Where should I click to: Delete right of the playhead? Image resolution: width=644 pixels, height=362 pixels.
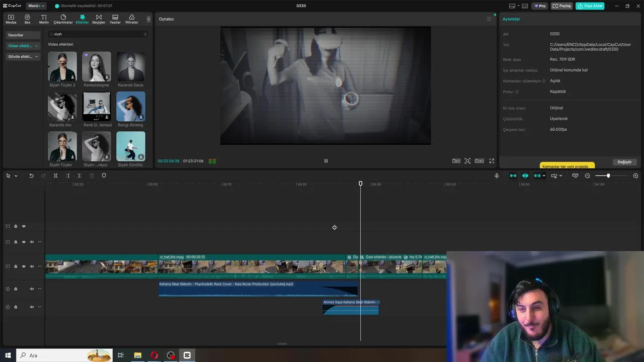pos(79,175)
